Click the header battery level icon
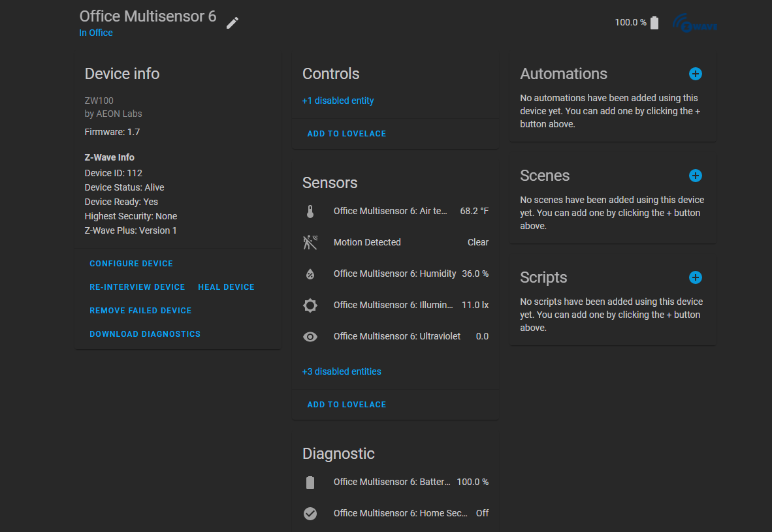 (x=654, y=23)
